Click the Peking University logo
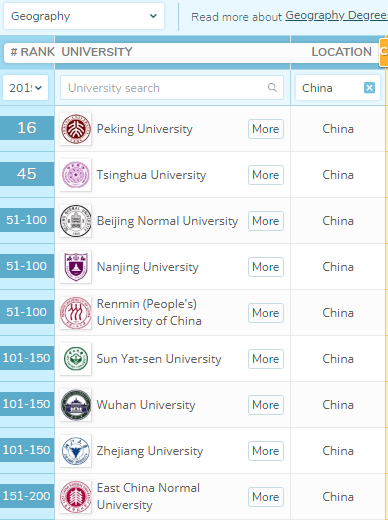Screen dimensions: 388x523 click(76, 129)
